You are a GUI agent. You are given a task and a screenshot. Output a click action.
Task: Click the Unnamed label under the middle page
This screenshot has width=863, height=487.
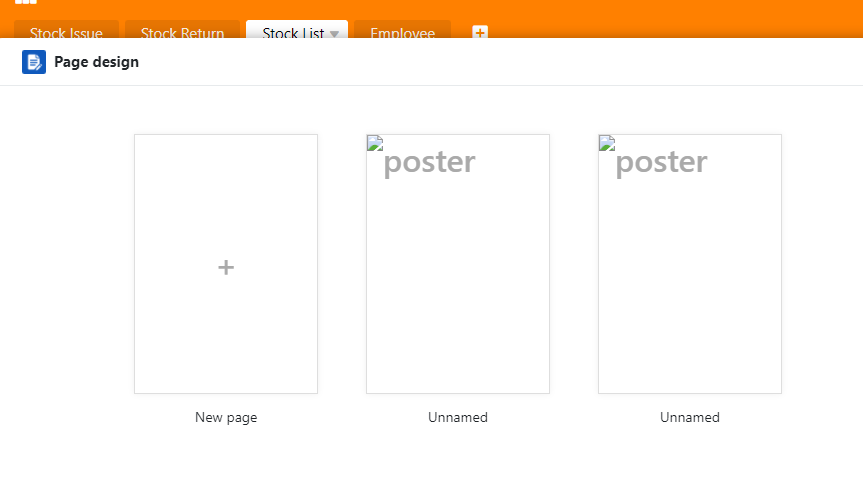pos(458,418)
